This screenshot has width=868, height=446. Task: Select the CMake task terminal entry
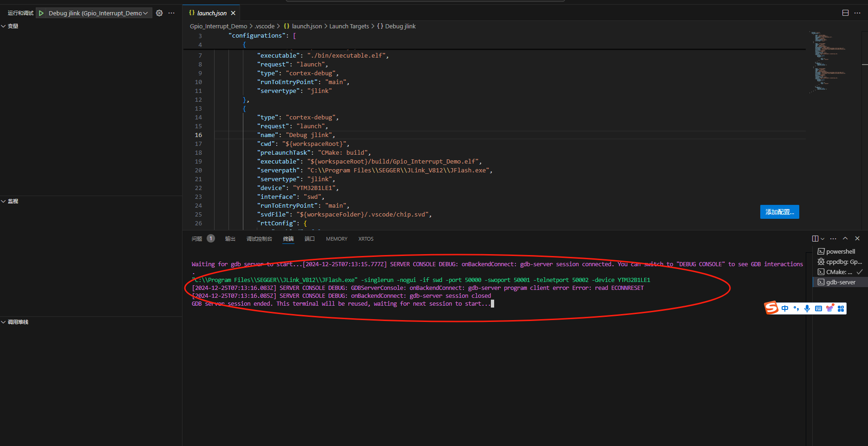[840, 272]
